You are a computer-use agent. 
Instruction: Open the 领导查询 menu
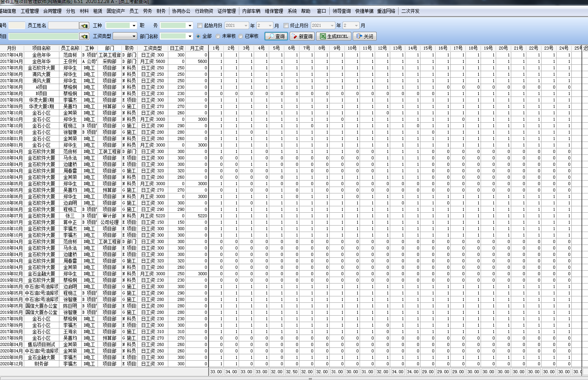click(x=341, y=11)
